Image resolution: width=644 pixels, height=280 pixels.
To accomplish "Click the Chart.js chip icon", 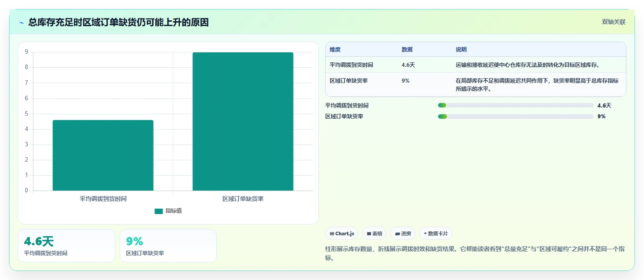I will click(x=332, y=234).
